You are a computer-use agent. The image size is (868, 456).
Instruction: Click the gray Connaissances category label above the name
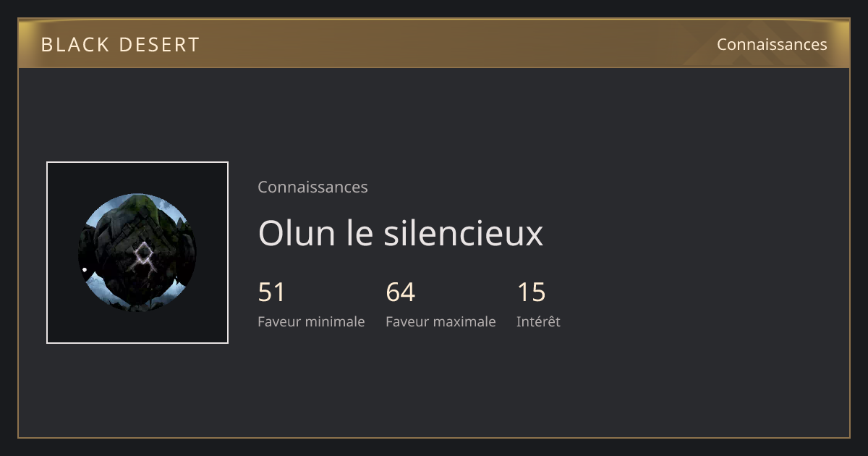(x=312, y=187)
